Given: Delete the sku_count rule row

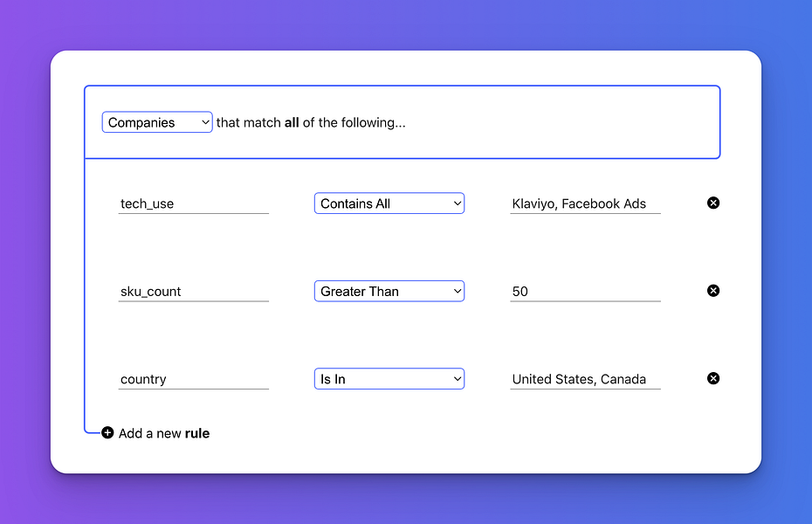Looking at the screenshot, I should pyautogui.click(x=713, y=291).
